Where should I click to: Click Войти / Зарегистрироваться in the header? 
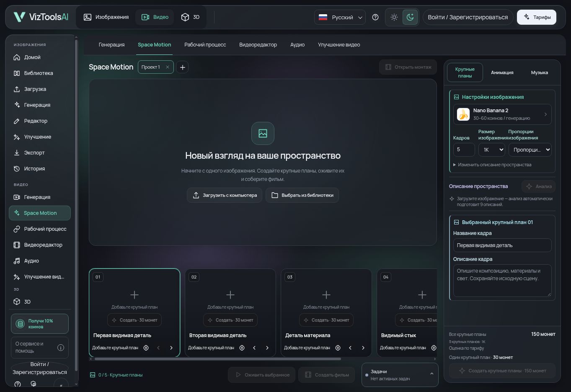coord(468,17)
